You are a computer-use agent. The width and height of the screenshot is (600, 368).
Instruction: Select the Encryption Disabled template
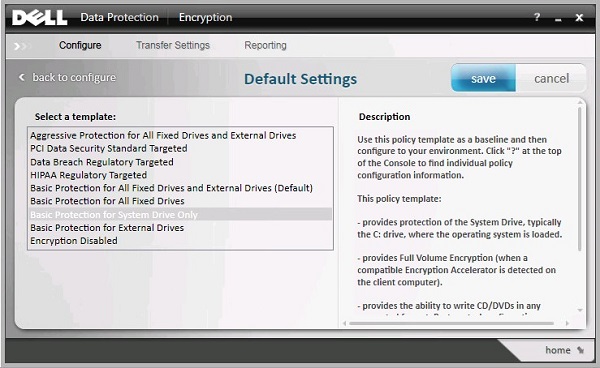pos(74,241)
